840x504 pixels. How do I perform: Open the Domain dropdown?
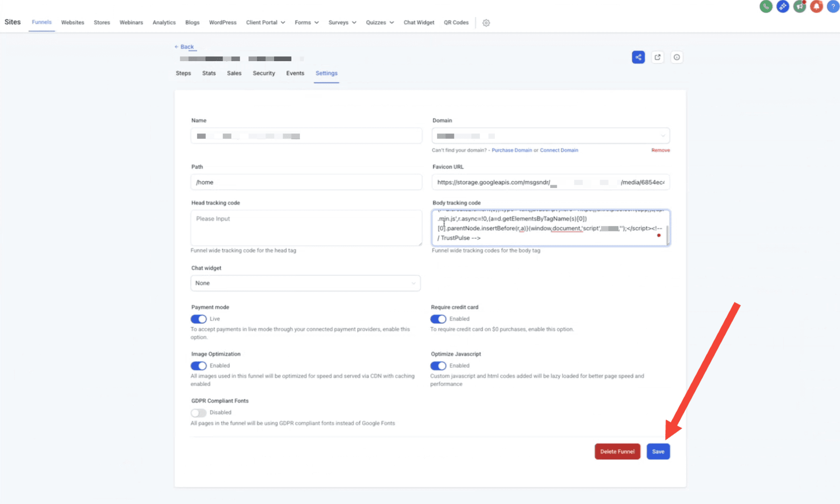551,136
